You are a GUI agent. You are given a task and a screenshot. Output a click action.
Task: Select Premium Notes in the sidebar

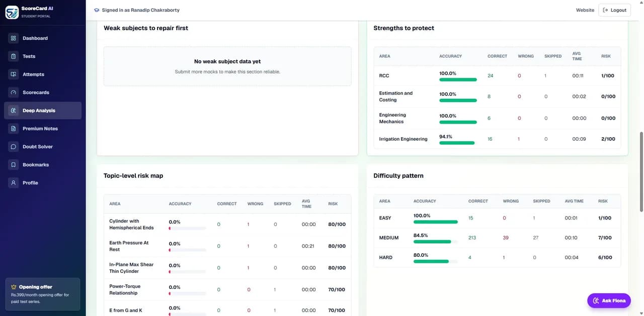(x=43, y=129)
